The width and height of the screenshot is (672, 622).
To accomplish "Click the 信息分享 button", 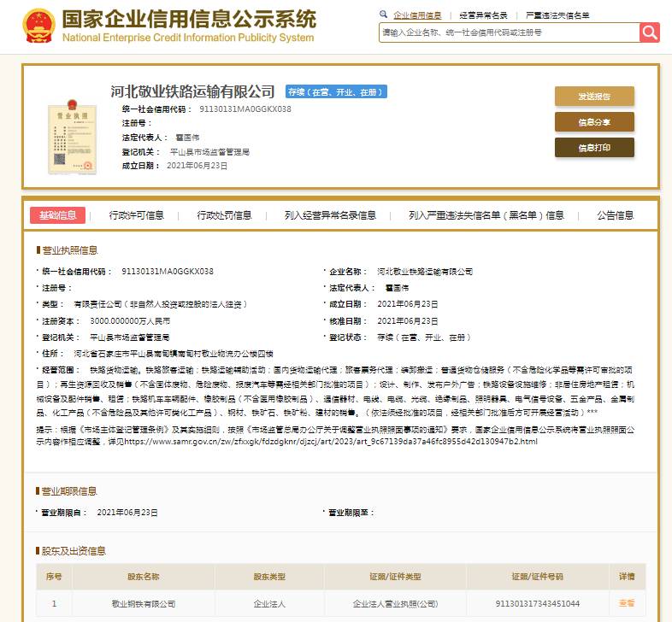I will tap(594, 122).
